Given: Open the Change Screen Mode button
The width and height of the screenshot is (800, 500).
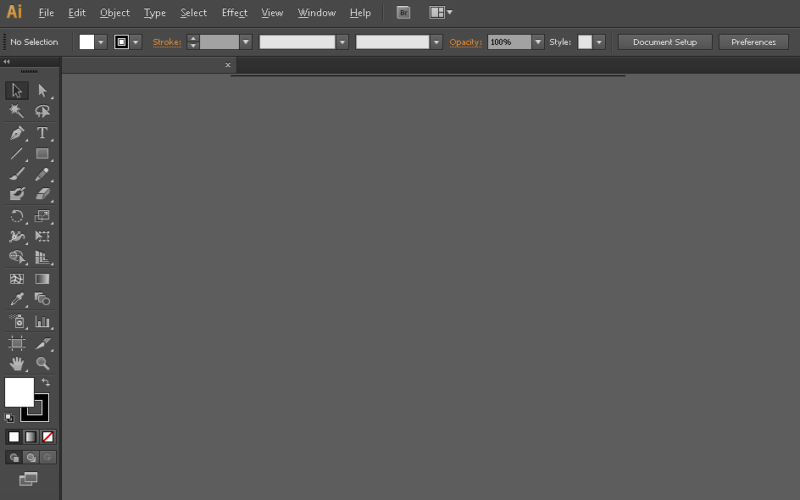Looking at the screenshot, I should coord(29,479).
